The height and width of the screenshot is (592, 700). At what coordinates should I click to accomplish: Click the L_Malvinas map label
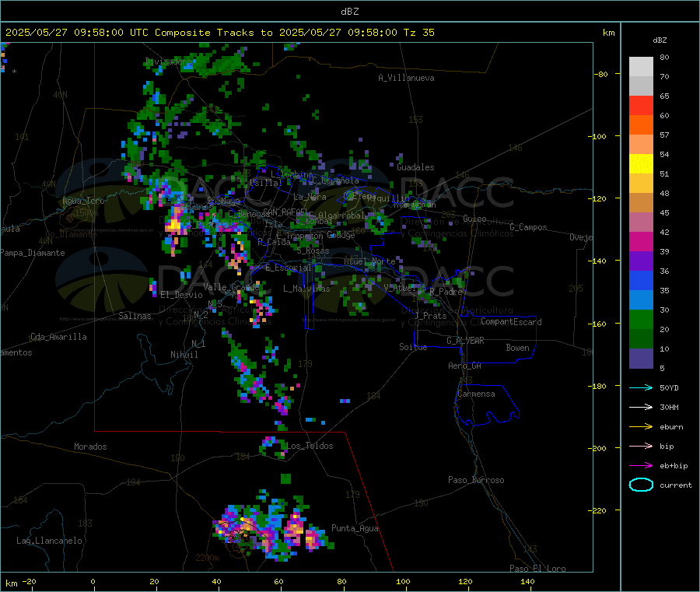tap(306, 289)
